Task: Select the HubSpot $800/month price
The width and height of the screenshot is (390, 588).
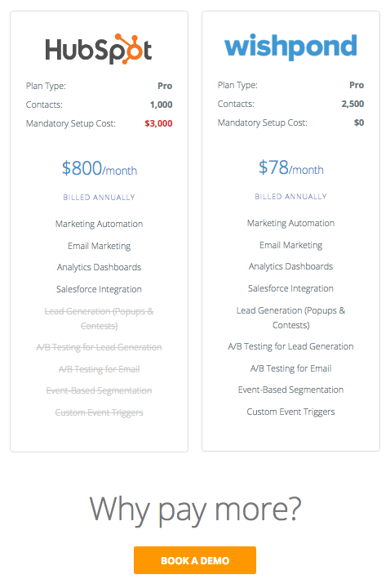Action: [x=100, y=168]
